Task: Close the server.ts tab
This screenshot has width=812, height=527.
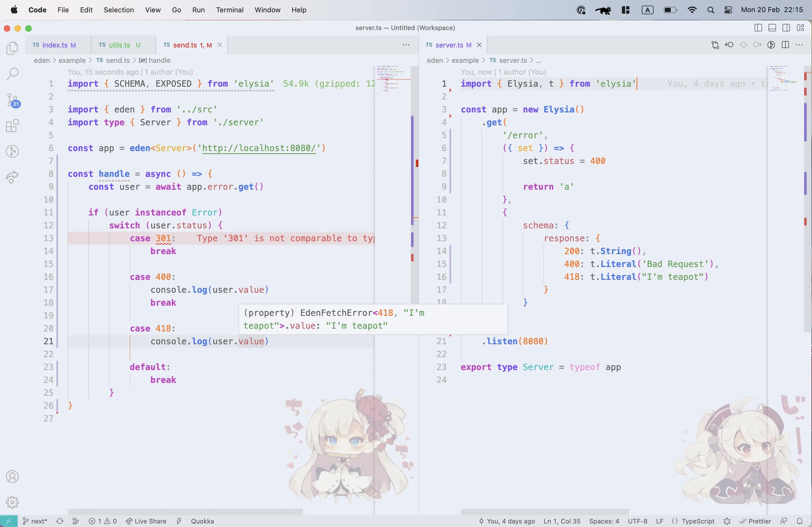Action: tap(479, 45)
